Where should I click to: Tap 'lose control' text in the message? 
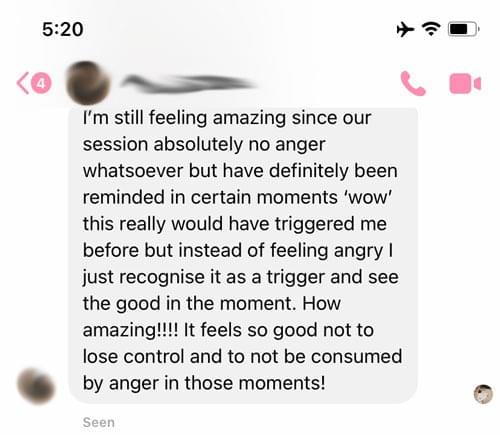click(133, 356)
